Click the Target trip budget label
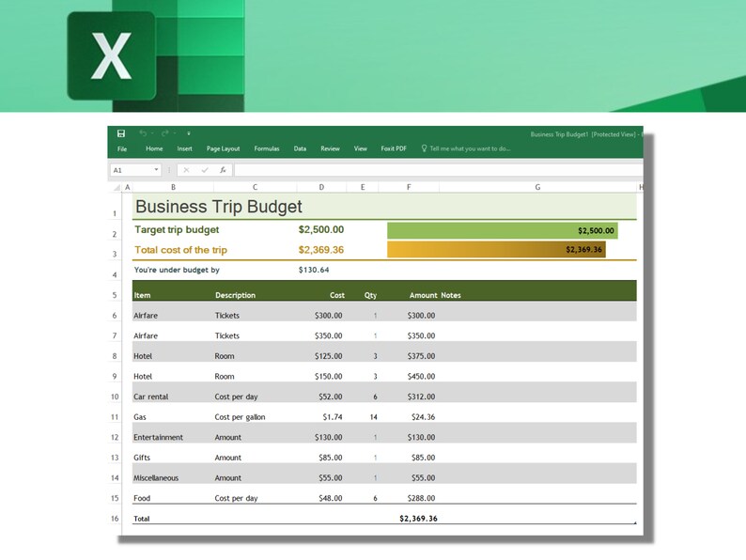This screenshot has width=746, height=560. [x=177, y=230]
